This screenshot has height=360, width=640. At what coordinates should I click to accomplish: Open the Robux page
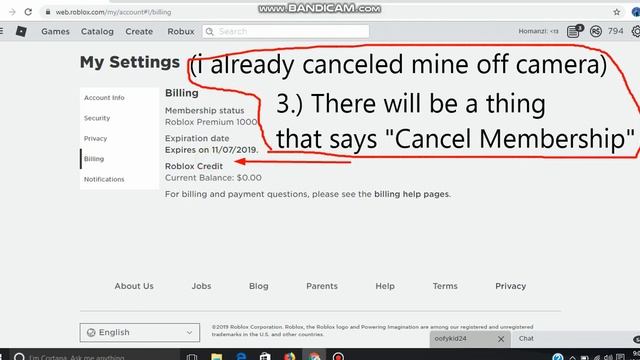pos(181,31)
